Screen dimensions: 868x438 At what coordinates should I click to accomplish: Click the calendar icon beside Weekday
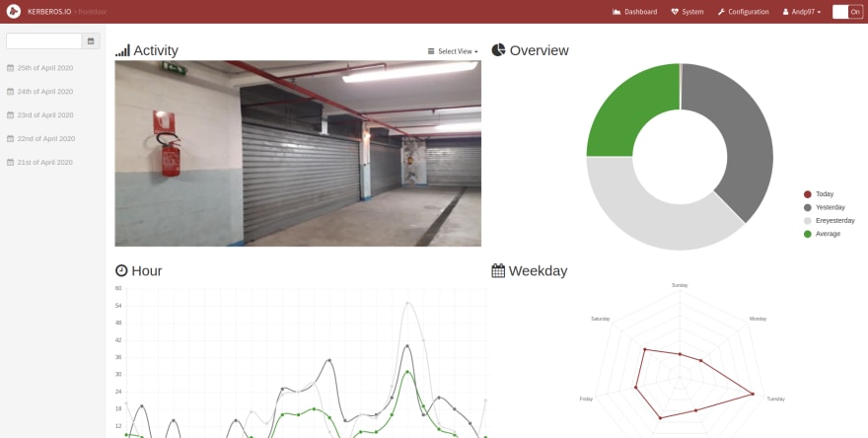(498, 270)
